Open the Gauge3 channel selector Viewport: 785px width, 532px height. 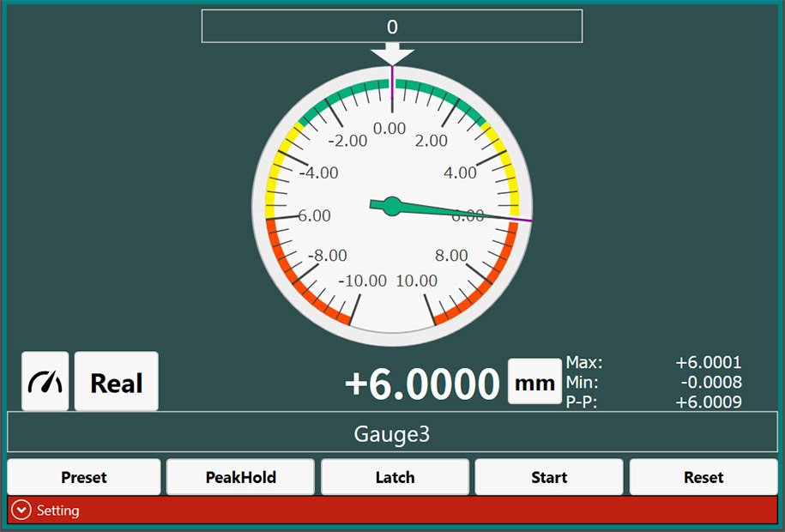click(392, 433)
